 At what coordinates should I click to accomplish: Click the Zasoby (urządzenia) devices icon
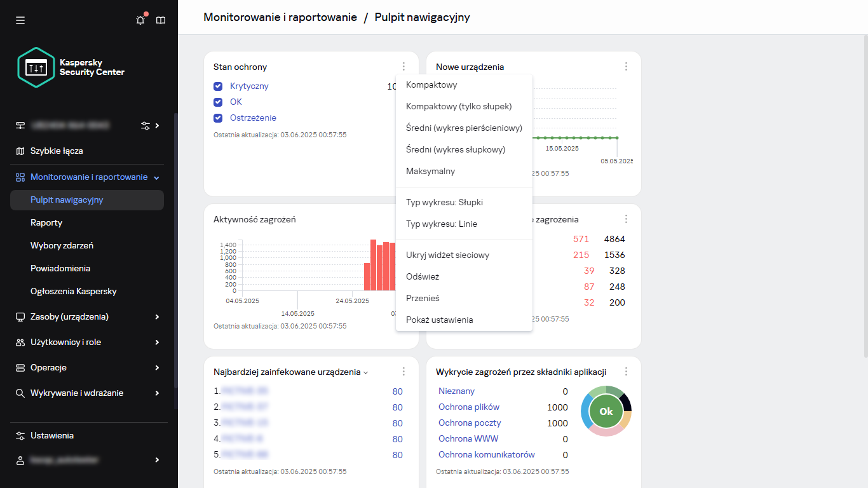(x=20, y=316)
